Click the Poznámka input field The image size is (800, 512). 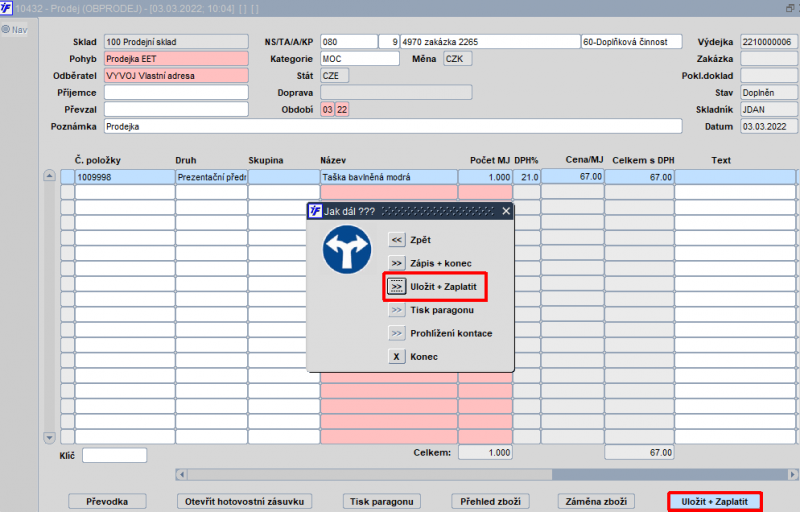392,127
